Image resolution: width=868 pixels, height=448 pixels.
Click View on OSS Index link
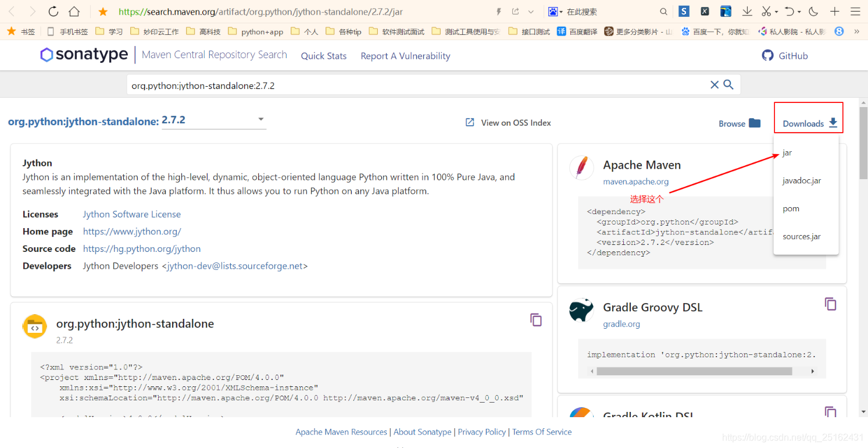pos(508,123)
